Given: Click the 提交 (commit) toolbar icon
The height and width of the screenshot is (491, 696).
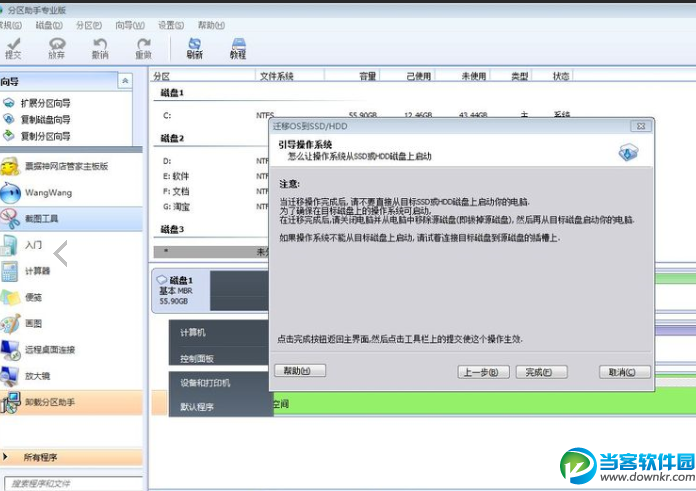Looking at the screenshot, I should click(x=13, y=48).
